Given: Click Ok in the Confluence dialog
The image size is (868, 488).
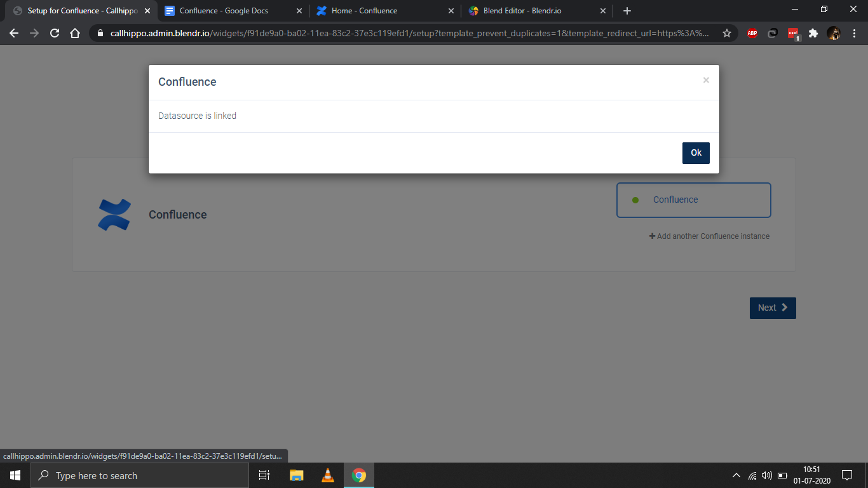Looking at the screenshot, I should point(696,152).
